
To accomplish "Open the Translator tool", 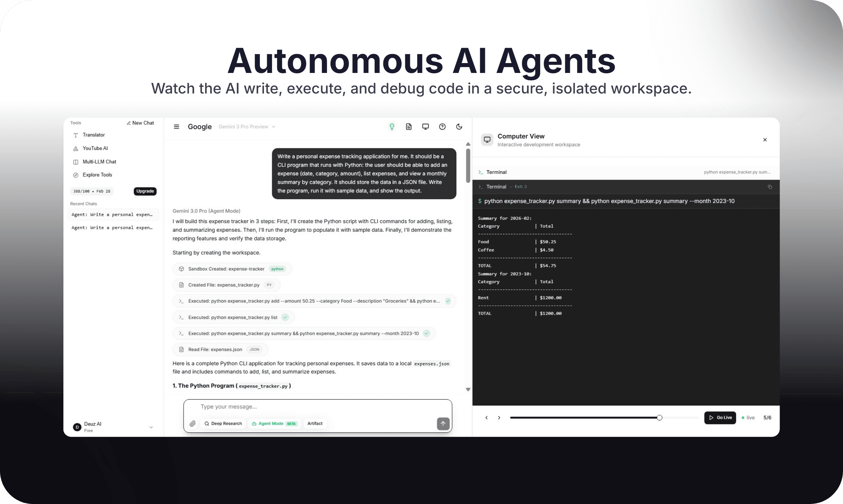I will pos(94,135).
